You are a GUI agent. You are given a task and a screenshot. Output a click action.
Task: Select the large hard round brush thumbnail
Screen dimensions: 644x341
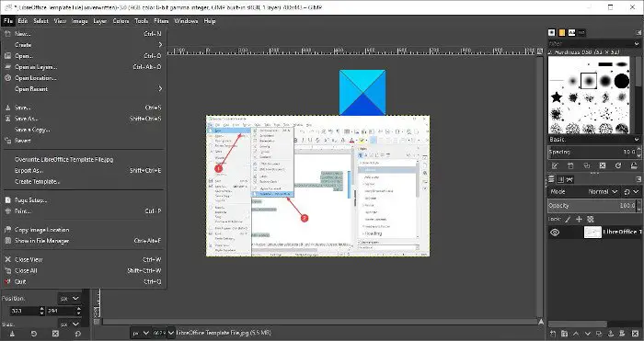click(621, 81)
